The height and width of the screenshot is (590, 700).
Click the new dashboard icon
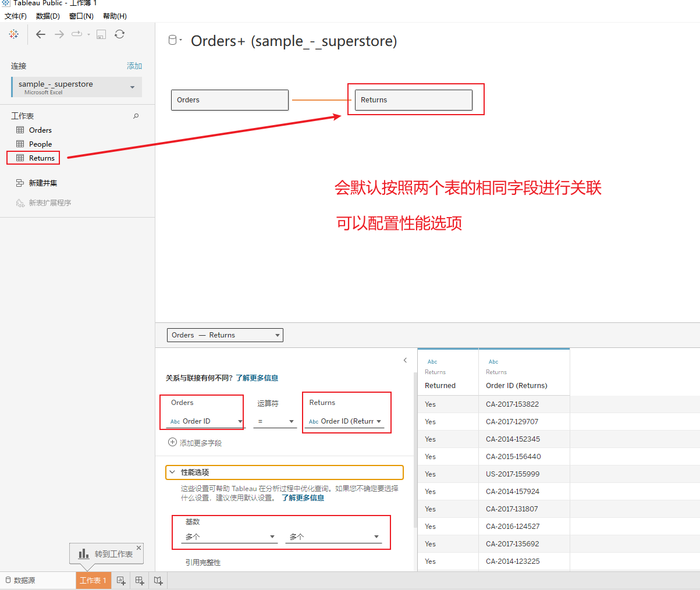point(140,580)
